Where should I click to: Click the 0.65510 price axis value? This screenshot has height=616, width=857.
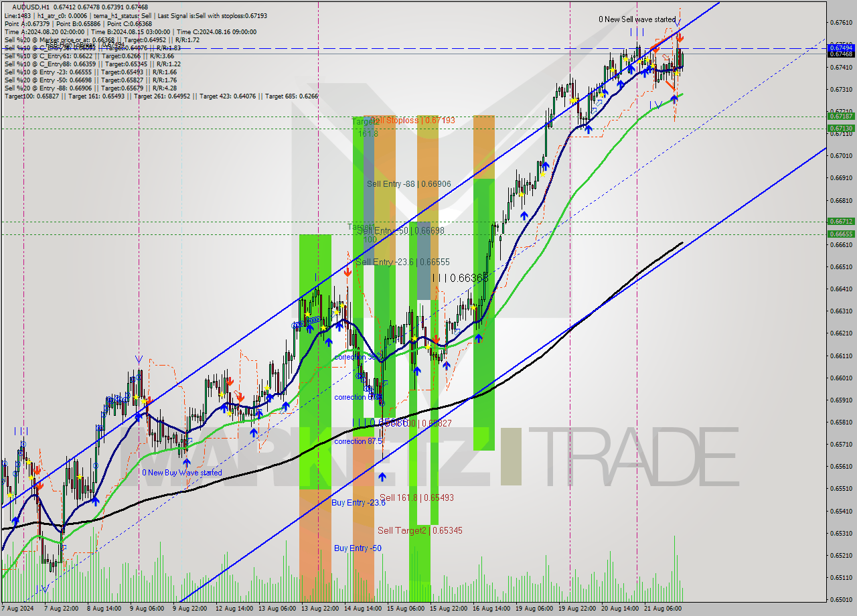tap(841, 489)
